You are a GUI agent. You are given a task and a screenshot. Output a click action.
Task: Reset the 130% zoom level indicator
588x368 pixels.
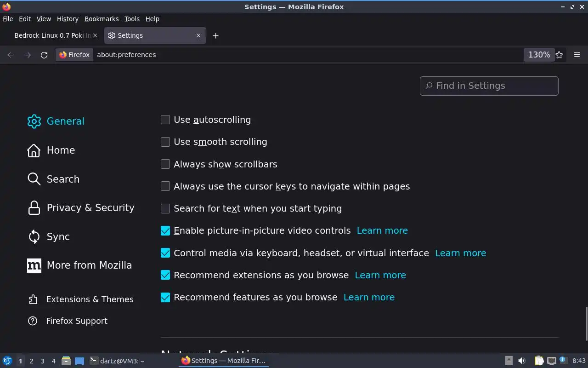(x=539, y=55)
